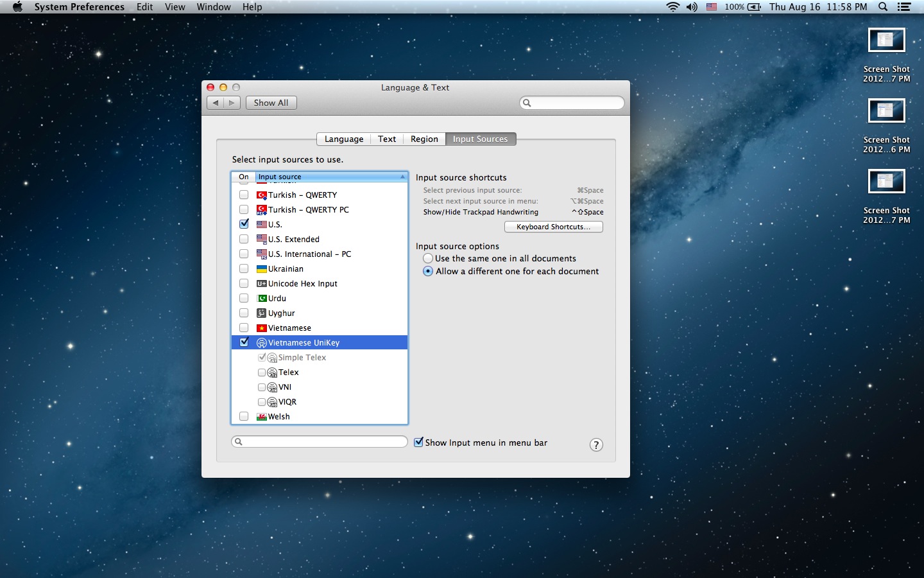Click the volume speaker icon
Screen dimensions: 924x578
tap(692, 6)
